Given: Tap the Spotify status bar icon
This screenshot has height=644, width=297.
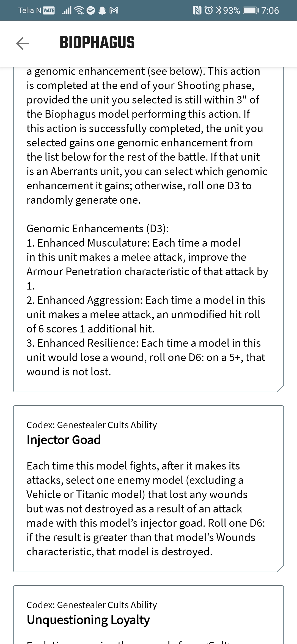Looking at the screenshot, I should point(91,10).
